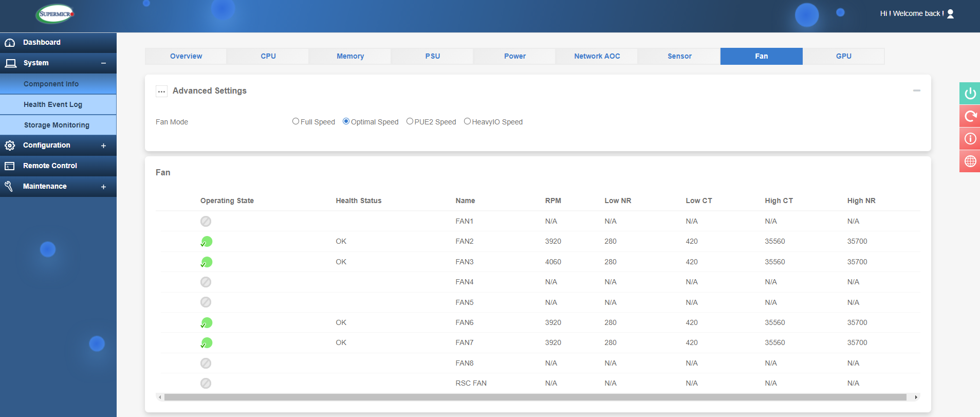Viewport: 980px width, 417px height.
Task: Open Health Event Log page
Action: (x=53, y=104)
